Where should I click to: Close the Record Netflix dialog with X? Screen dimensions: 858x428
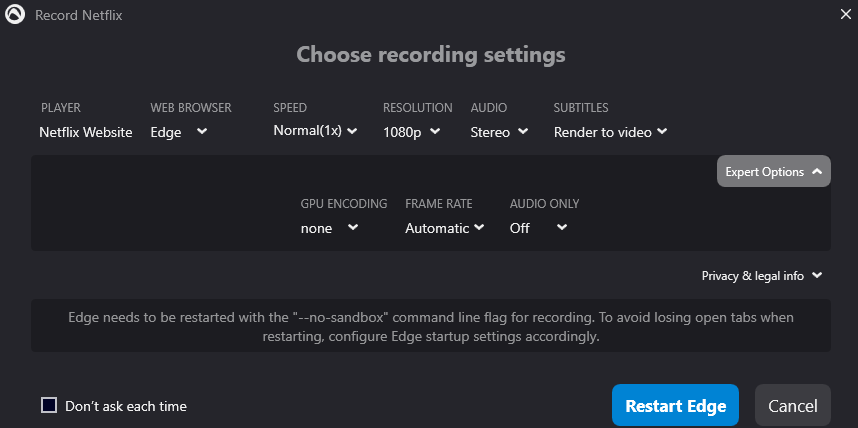[x=845, y=15]
